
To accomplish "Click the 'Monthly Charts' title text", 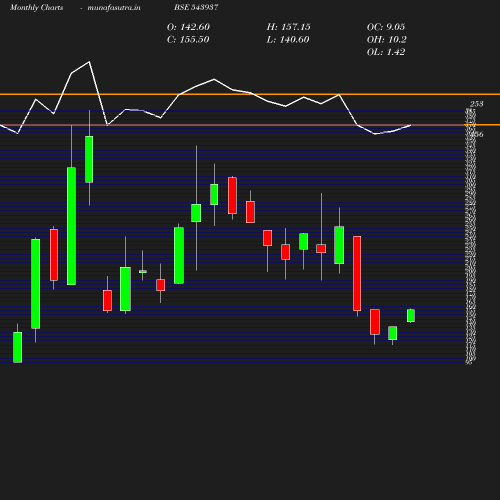I will [36, 7].
